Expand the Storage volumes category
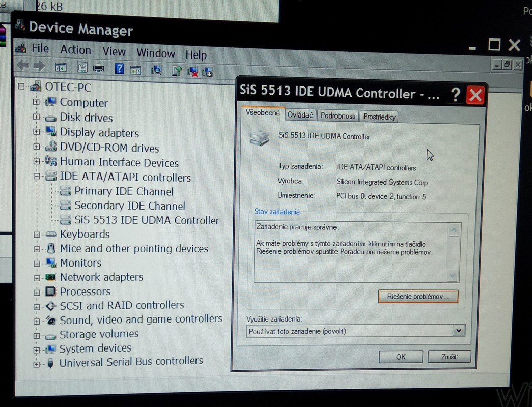 pos(36,336)
